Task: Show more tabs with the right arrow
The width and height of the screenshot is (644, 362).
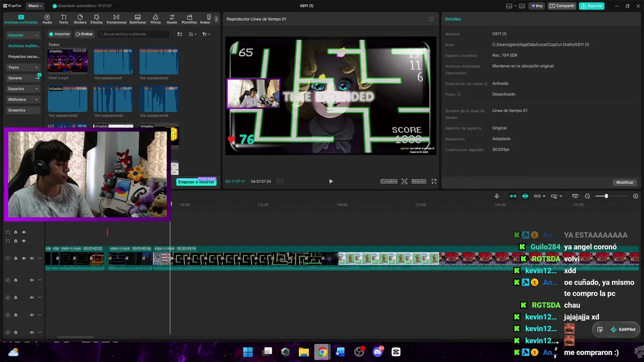Action: point(216,19)
